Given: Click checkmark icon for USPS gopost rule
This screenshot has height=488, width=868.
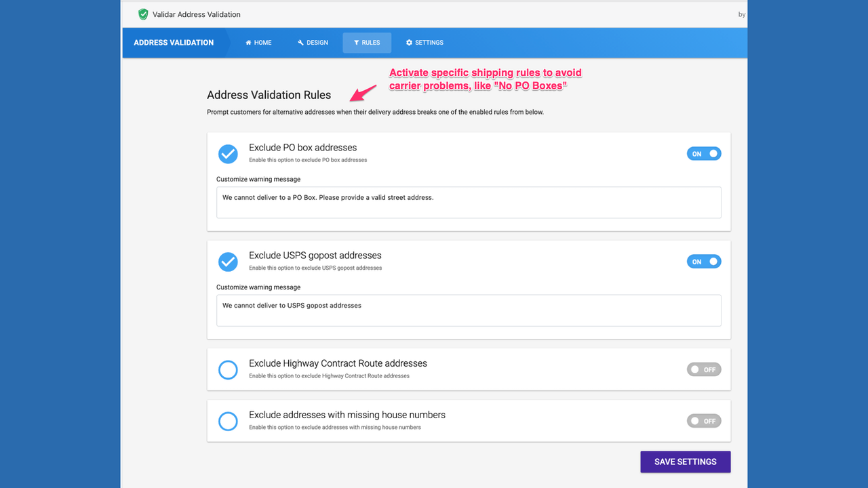Looking at the screenshot, I should (228, 262).
